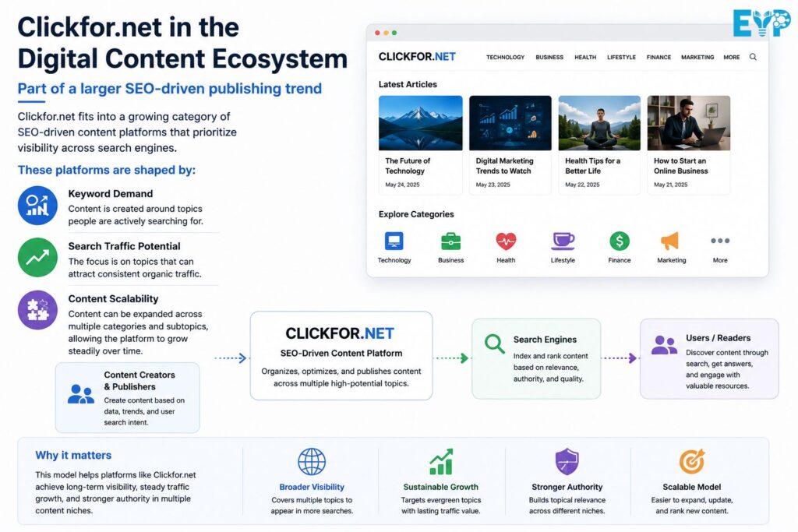Viewport: 798px width, 532px height.
Task: Click the 'Stronger Authority' label
Action: pyautogui.click(x=567, y=487)
